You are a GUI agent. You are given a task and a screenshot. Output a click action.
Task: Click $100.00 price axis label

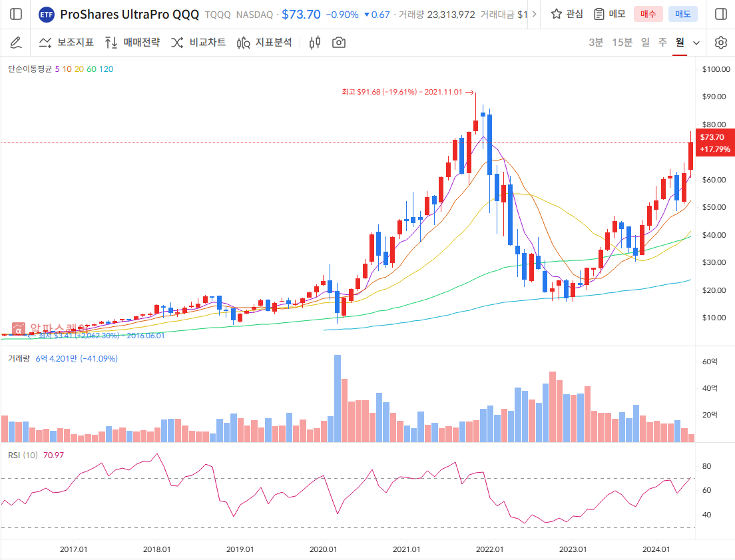point(716,69)
